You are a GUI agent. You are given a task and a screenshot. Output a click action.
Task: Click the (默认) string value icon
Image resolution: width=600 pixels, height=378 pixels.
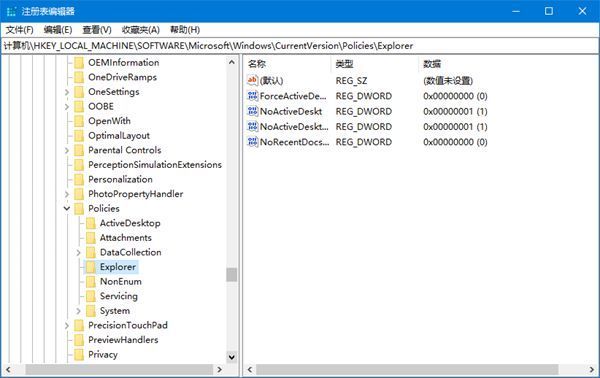click(253, 80)
